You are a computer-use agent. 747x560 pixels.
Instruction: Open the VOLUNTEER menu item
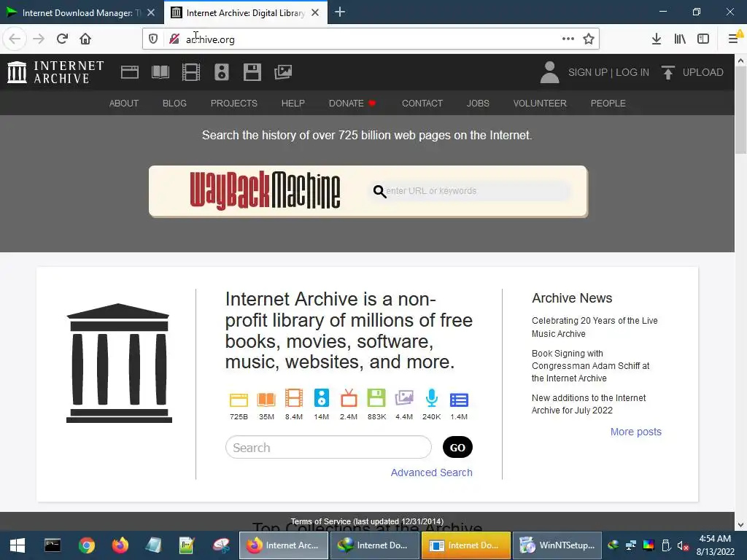click(540, 104)
